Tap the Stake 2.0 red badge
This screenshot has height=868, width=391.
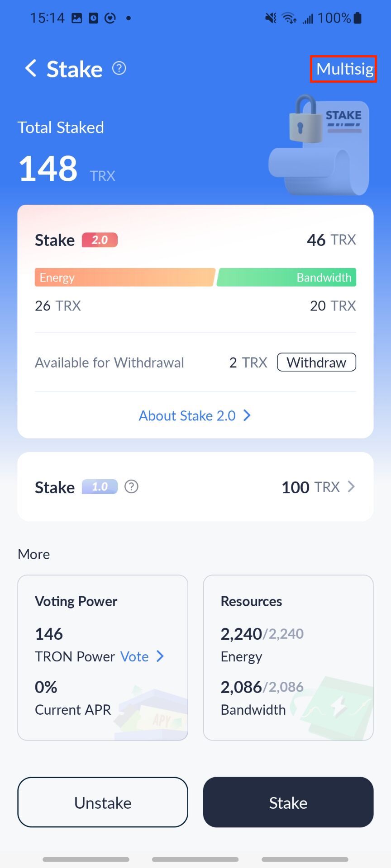coord(100,240)
